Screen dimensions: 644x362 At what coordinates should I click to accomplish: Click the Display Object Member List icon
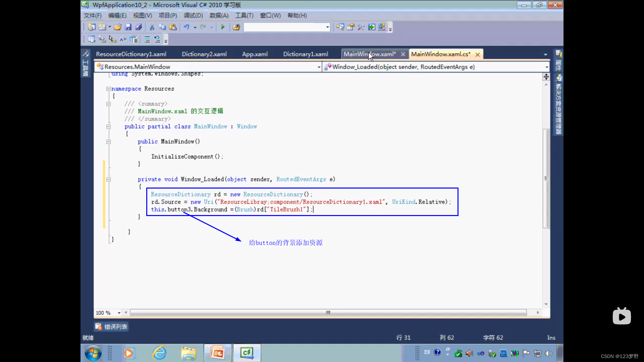pyautogui.click(x=92, y=39)
